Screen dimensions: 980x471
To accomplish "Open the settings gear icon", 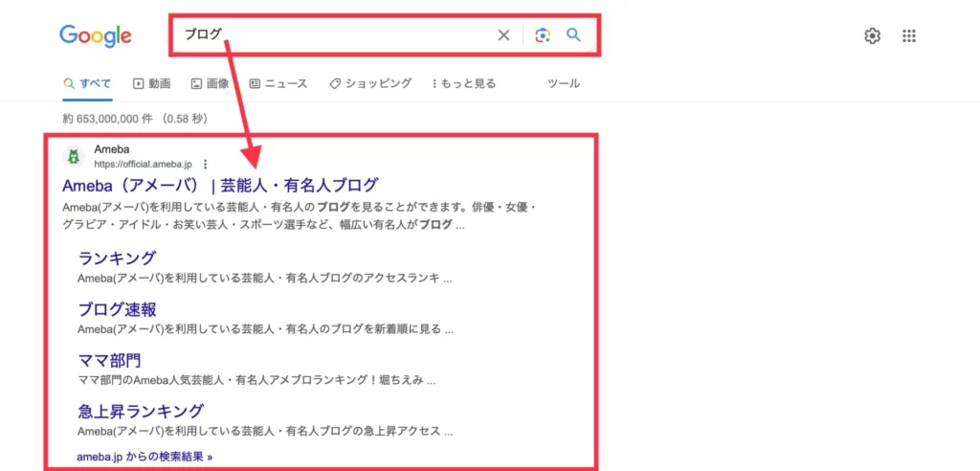I will 872,35.
